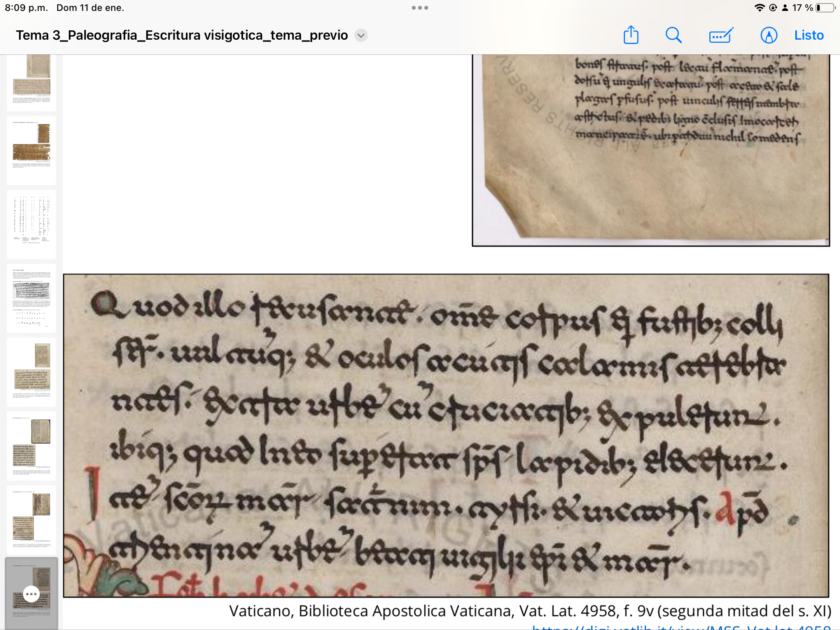Jump to the page thumbnail with two manuscript images

(x=31, y=371)
